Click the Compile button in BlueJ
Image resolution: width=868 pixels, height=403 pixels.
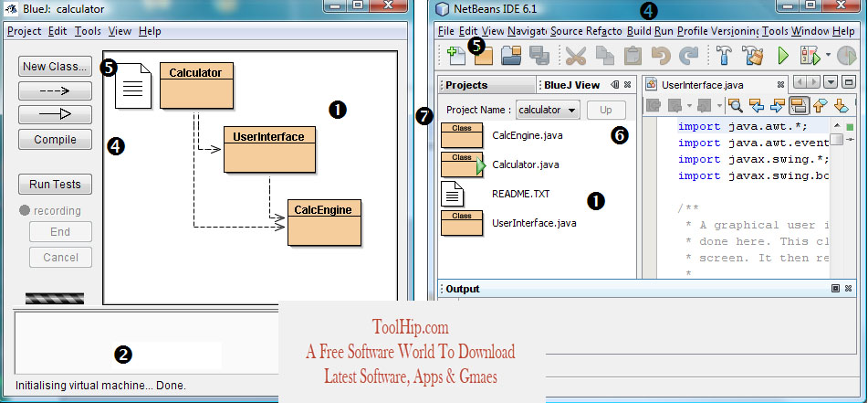(x=55, y=140)
